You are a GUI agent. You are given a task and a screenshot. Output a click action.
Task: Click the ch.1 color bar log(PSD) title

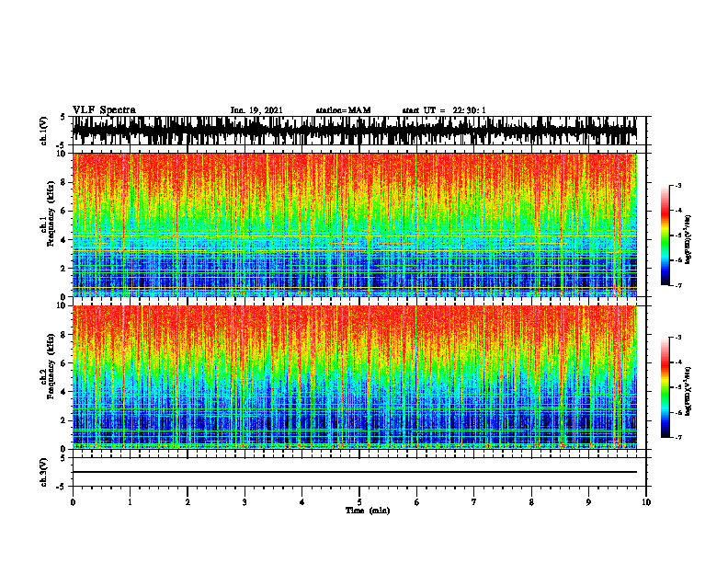click(688, 240)
